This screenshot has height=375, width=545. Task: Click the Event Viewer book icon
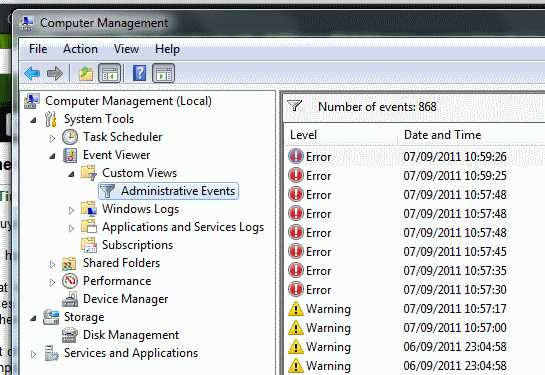pyautogui.click(x=70, y=155)
